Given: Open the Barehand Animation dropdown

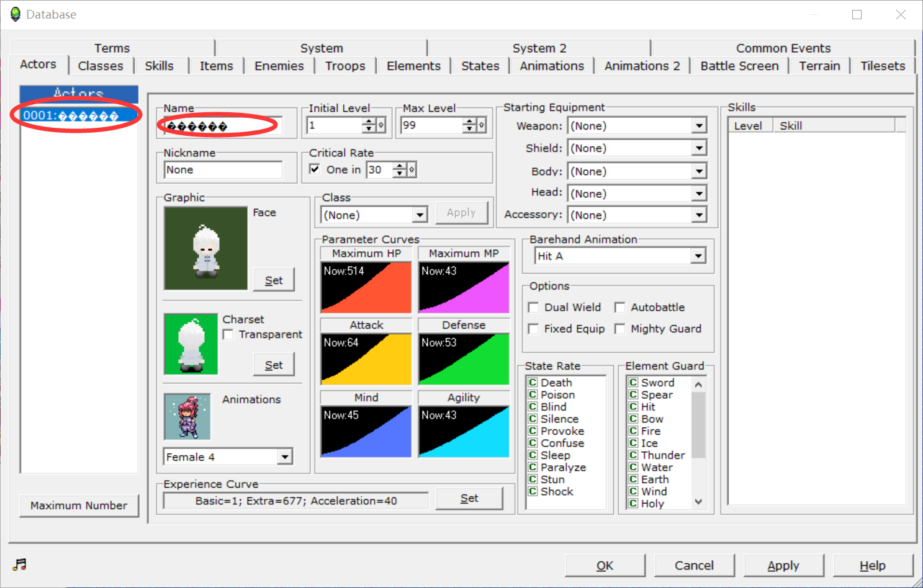Looking at the screenshot, I should click(x=698, y=256).
